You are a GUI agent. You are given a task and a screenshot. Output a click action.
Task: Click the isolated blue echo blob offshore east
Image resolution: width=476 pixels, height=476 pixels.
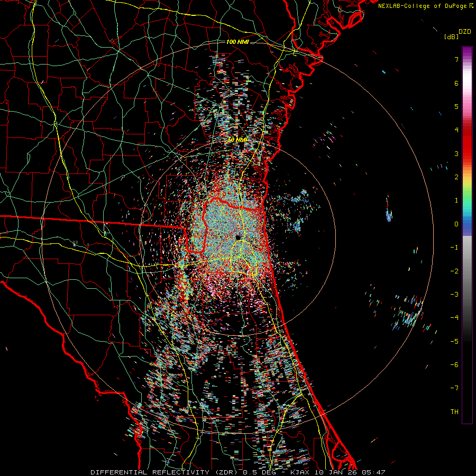[x=389, y=216]
